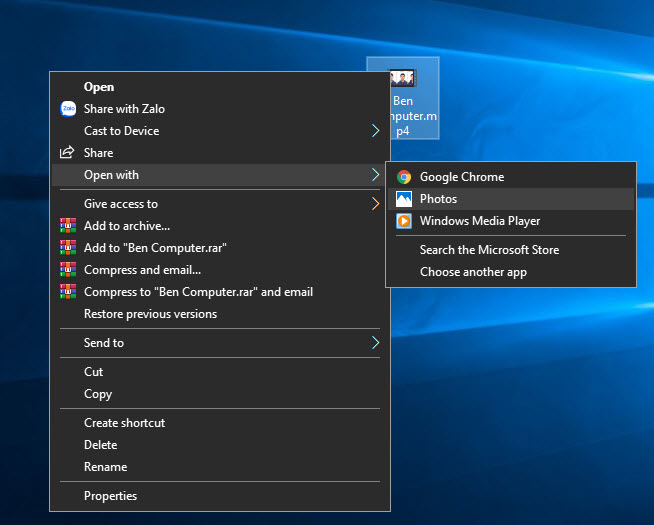Select Choose another app
The width and height of the screenshot is (654, 525).
511,272
